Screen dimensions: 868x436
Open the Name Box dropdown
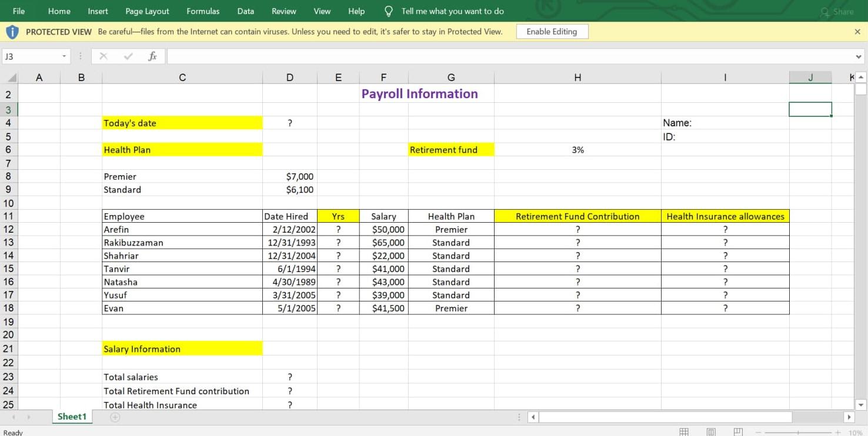(x=65, y=56)
